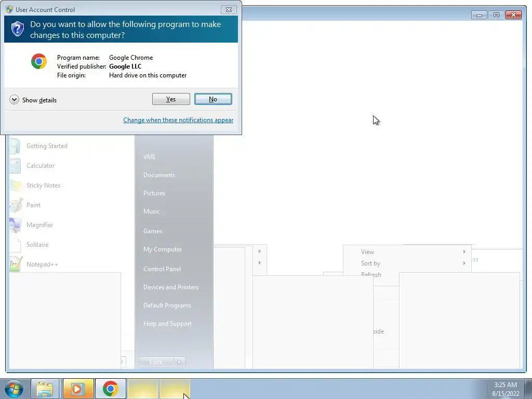This screenshot has width=532, height=399.
Task: Minimize the background window
Action: (x=479, y=15)
